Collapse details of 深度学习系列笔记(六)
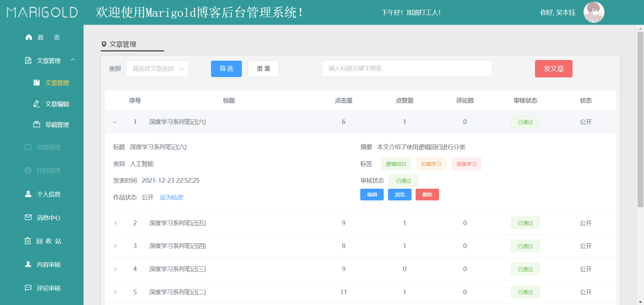The width and height of the screenshot is (644, 305). (115, 122)
